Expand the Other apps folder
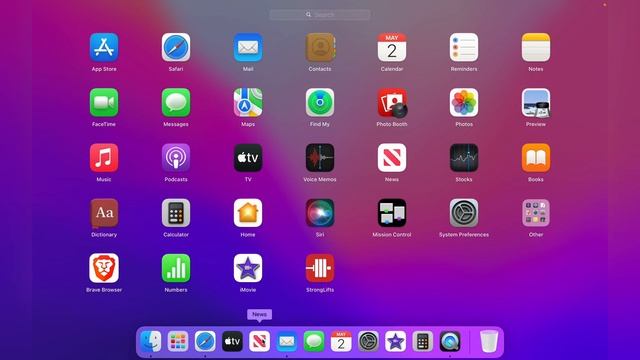Screen dimensions: 640x360 tap(536, 213)
